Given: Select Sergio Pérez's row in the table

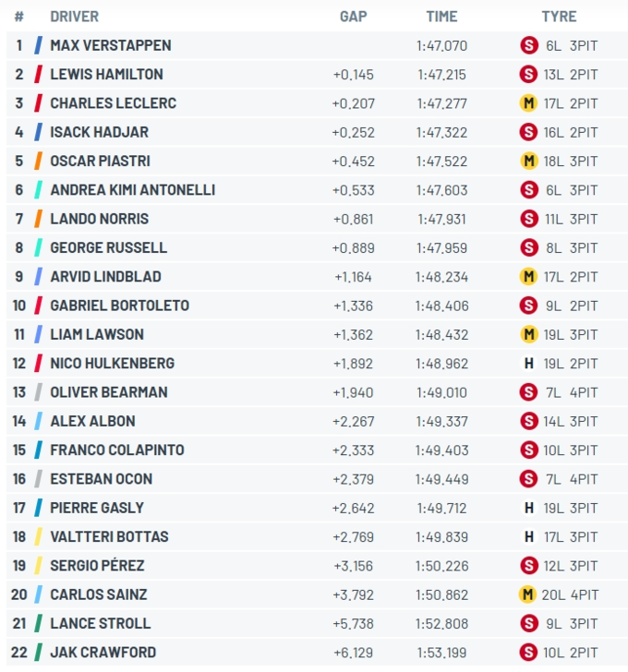Looking at the screenshot, I should pyautogui.click(x=317, y=566).
